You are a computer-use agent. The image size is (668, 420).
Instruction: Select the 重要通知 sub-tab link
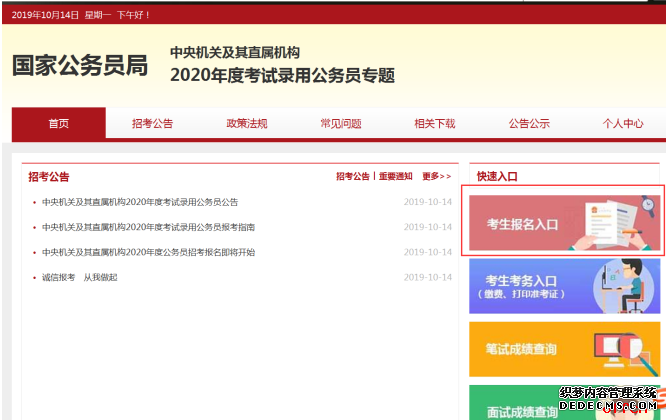(395, 176)
